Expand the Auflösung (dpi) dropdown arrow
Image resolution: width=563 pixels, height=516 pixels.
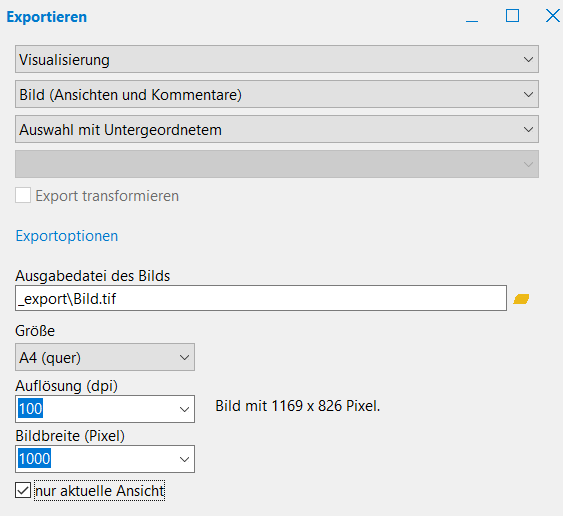184,409
